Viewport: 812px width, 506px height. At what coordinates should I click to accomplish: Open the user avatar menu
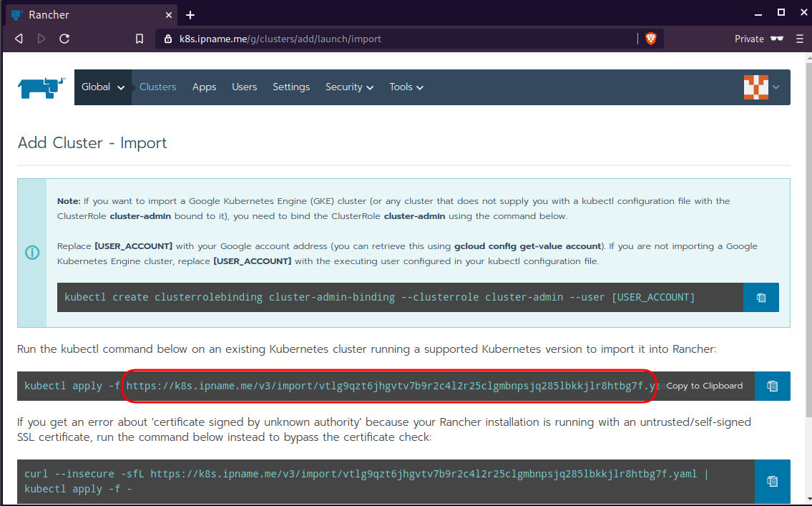pos(762,87)
